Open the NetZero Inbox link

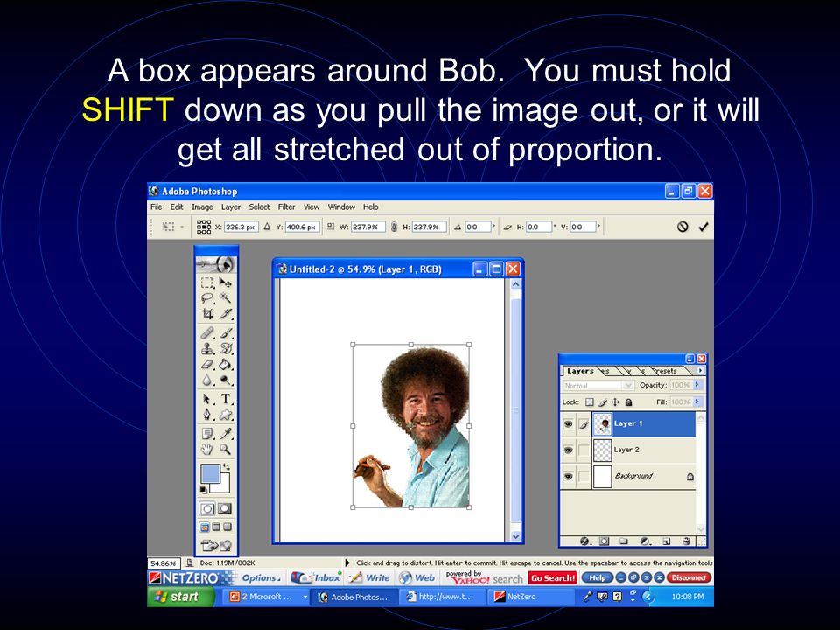(316, 578)
